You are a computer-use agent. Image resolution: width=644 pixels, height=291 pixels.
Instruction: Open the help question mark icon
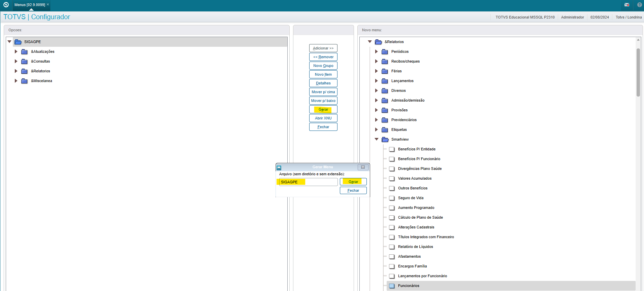[x=640, y=5]
